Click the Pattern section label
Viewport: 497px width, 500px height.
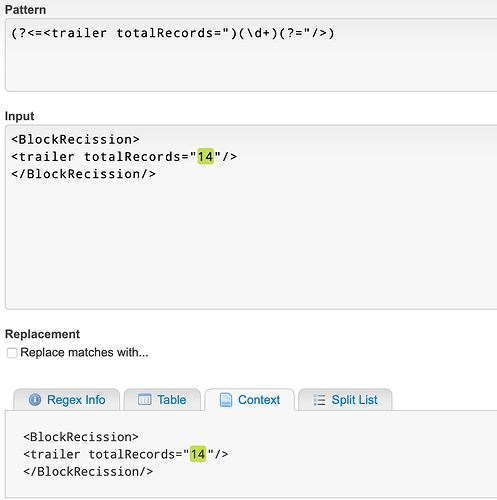(25, 10)
